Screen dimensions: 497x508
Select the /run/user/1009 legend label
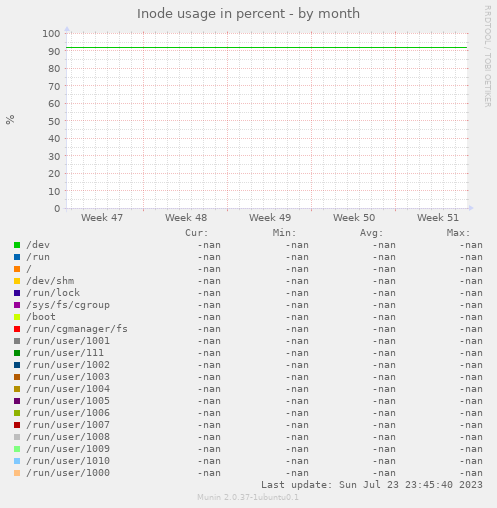[68, 449]
